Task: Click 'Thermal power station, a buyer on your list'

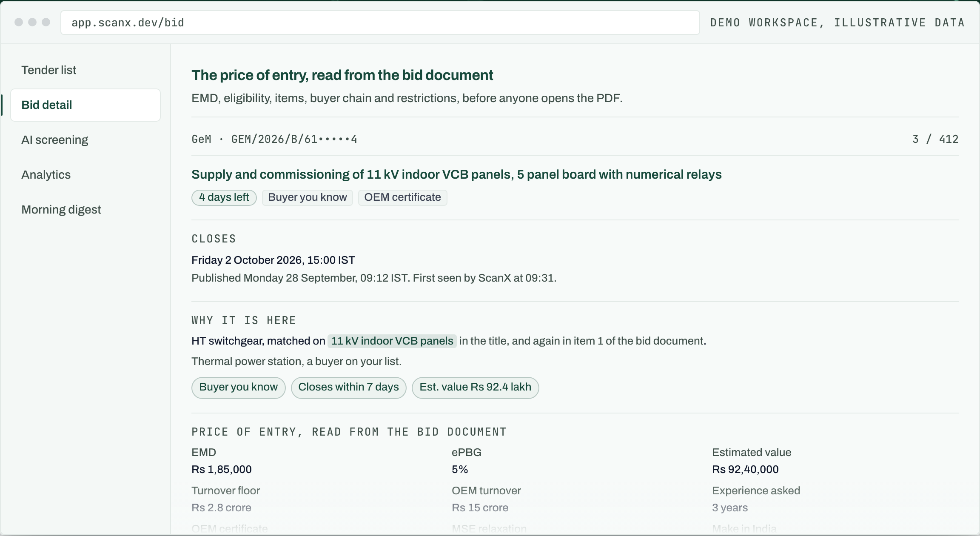Action: pyautogui.click(x=296, y=362)
